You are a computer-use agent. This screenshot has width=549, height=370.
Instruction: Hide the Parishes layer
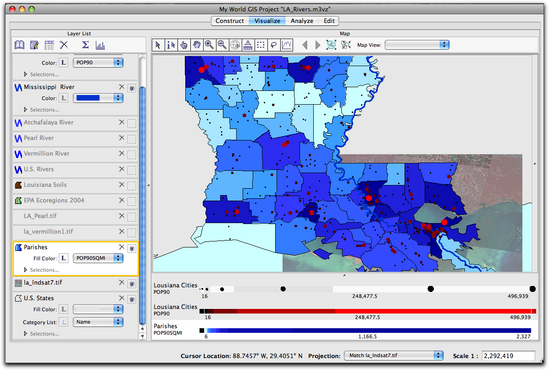132,248
